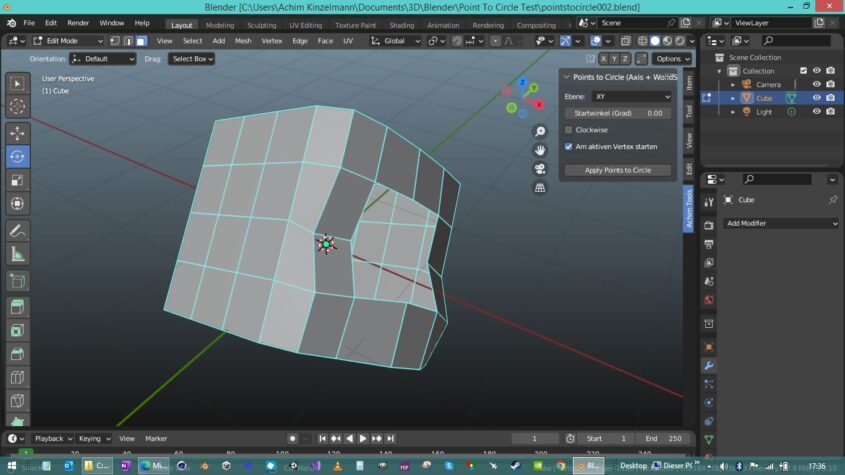Enable the Clockwise checkbox

[569, 130]
